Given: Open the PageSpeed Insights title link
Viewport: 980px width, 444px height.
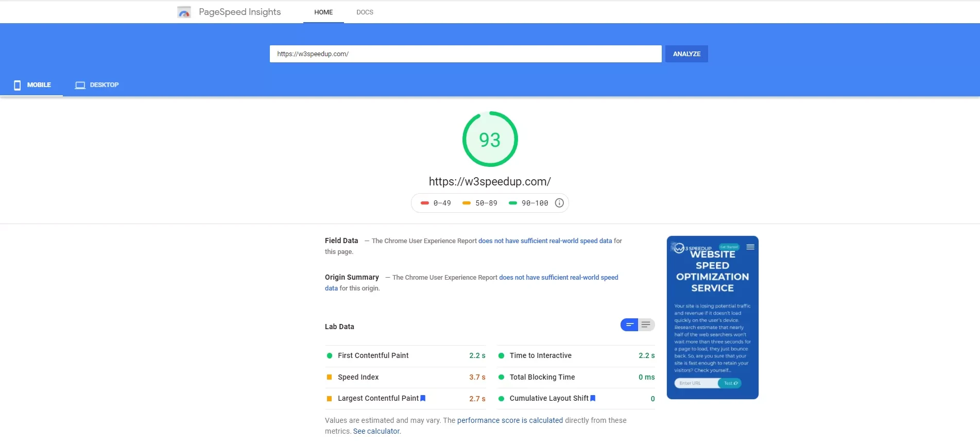Looking at the screenshot, I should pos(239,12).
